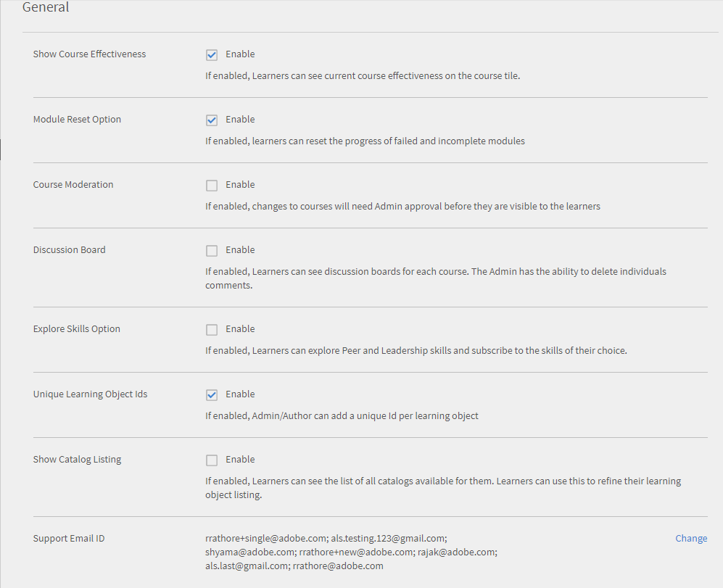The height and width of the screenshot is (588, 723).
Task: Click the General section heading
Action: tap(46, 8)
